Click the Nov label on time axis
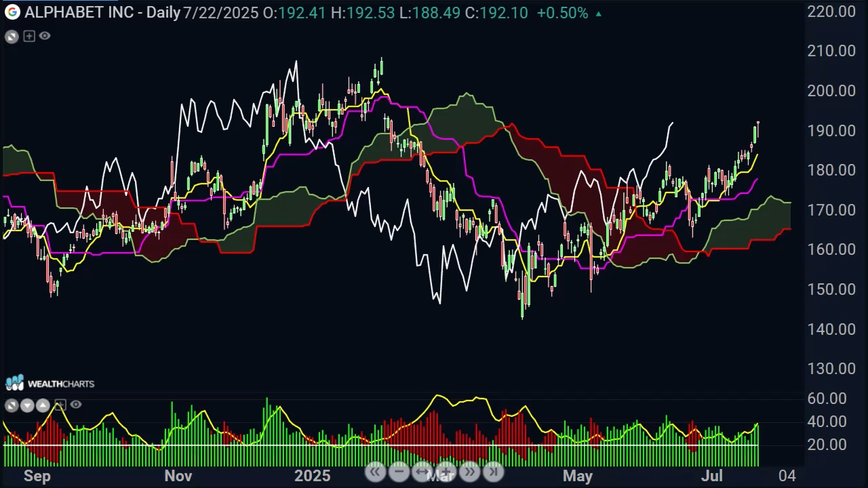The height and width of the screenshot is (488, 868). (178, 476)
